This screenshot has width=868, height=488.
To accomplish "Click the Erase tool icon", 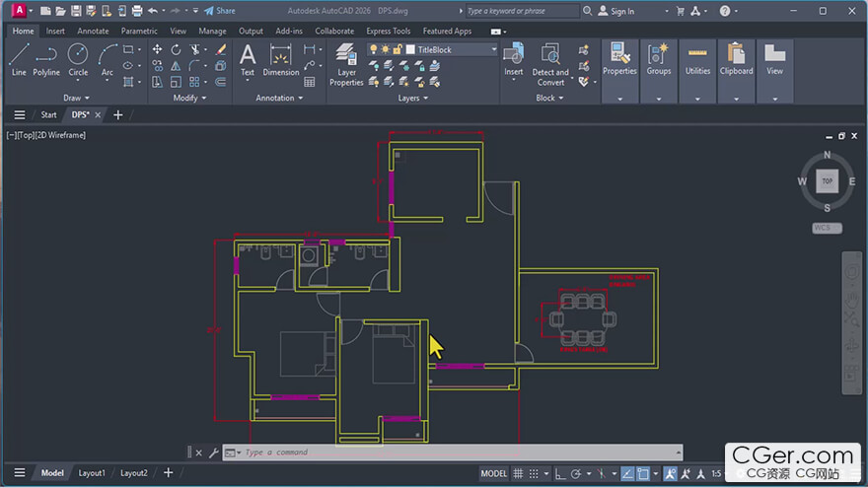I will point(220,50).
